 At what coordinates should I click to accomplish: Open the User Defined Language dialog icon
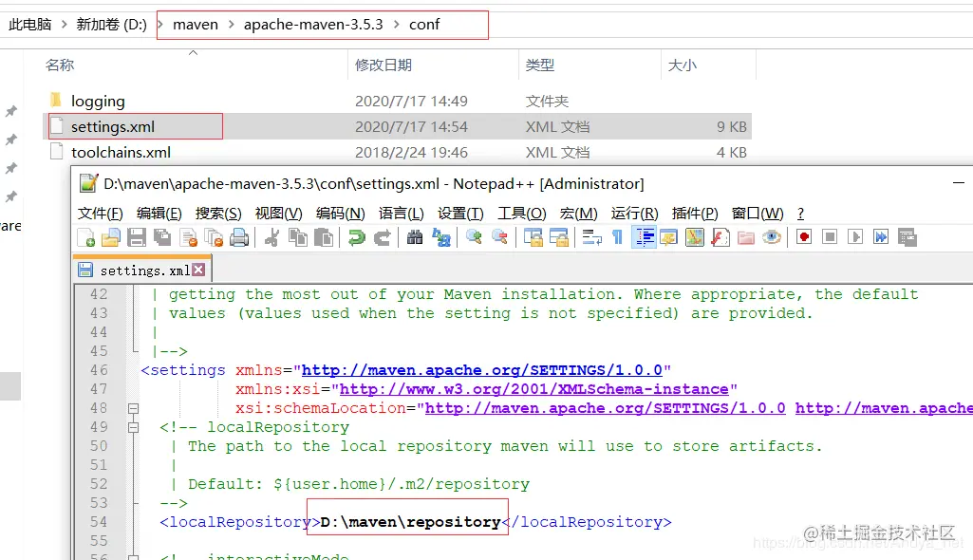669,237
